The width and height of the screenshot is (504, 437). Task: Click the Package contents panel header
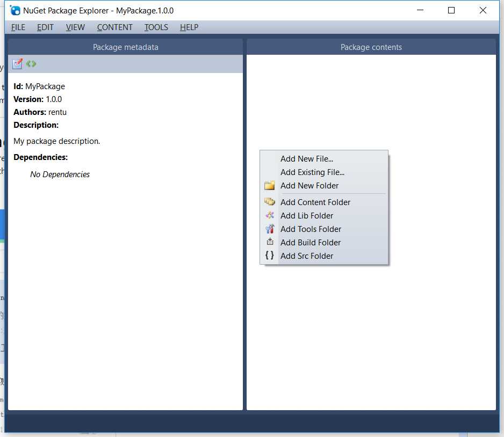pos(371,47)
